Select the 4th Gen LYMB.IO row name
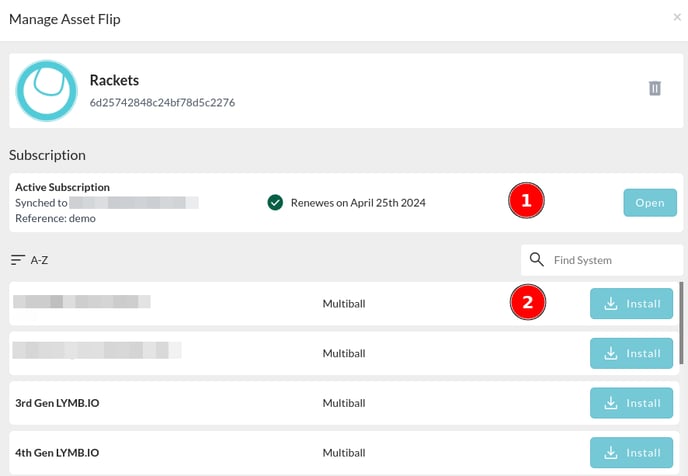Screen dimensions: 688x476 [57, 452]
